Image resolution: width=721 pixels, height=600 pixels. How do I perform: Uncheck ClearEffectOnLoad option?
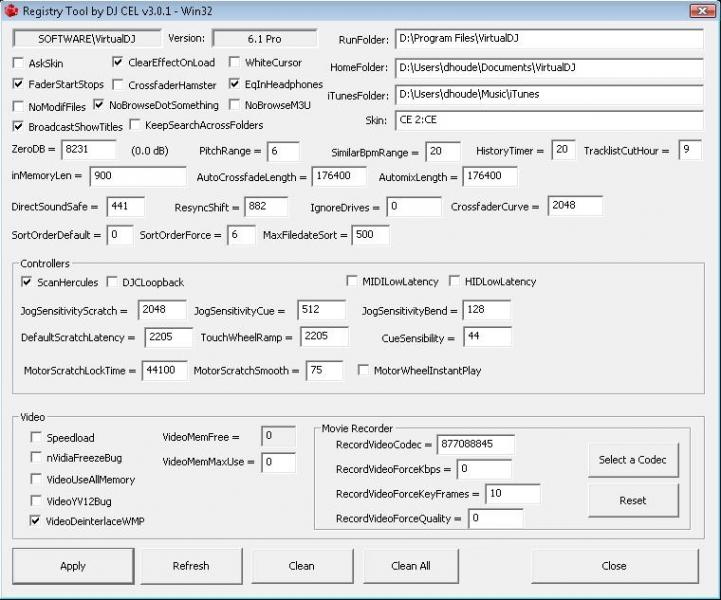point(118,62)
